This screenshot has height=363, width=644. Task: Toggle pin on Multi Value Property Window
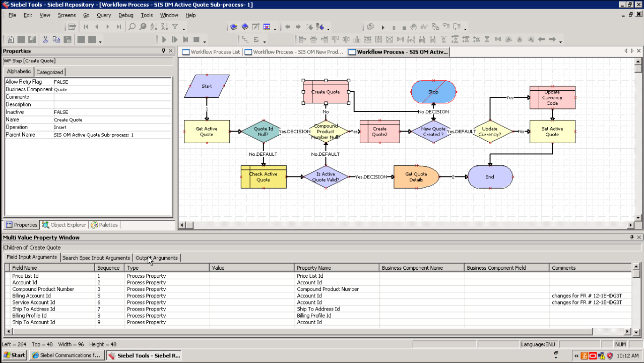632,237
